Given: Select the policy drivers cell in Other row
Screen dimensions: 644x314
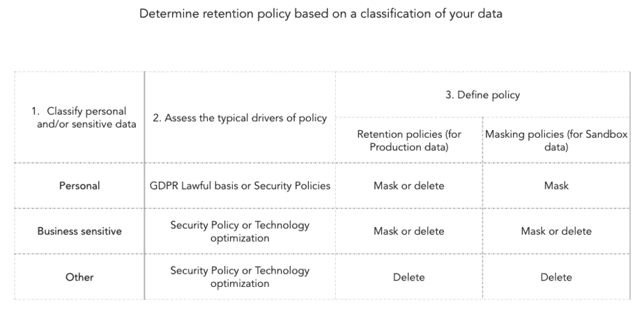Looking at the screenshot, I should tap(240, 277).
